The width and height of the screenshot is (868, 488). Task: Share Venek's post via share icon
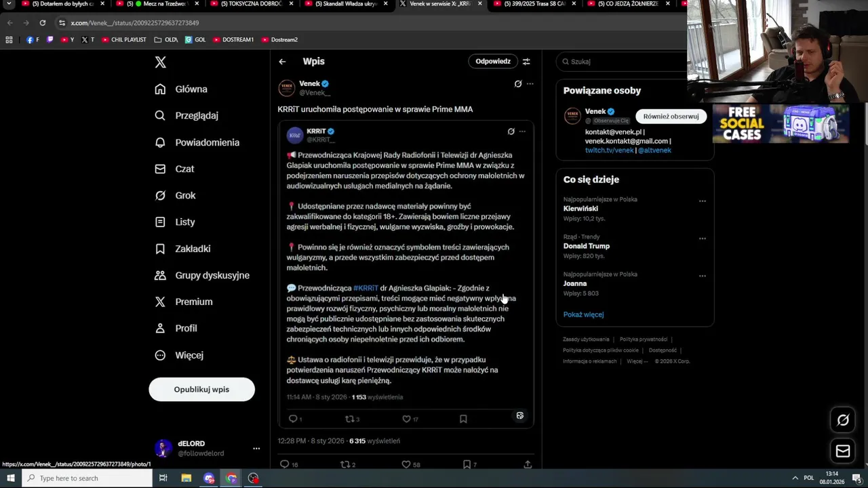(528, 464)
